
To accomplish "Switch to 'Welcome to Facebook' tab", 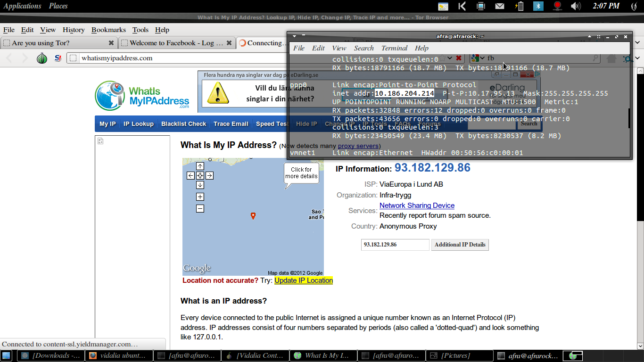I will pyautogui.click(x=177, y=43).
